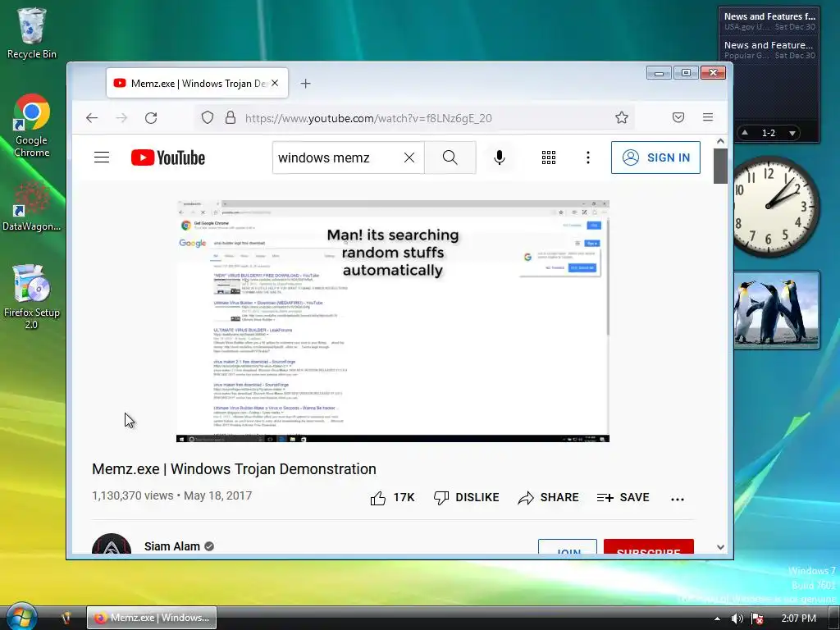Click the 1,130,370 views text
This screenshot has height=630, width=840.
(x=132, y=495)
